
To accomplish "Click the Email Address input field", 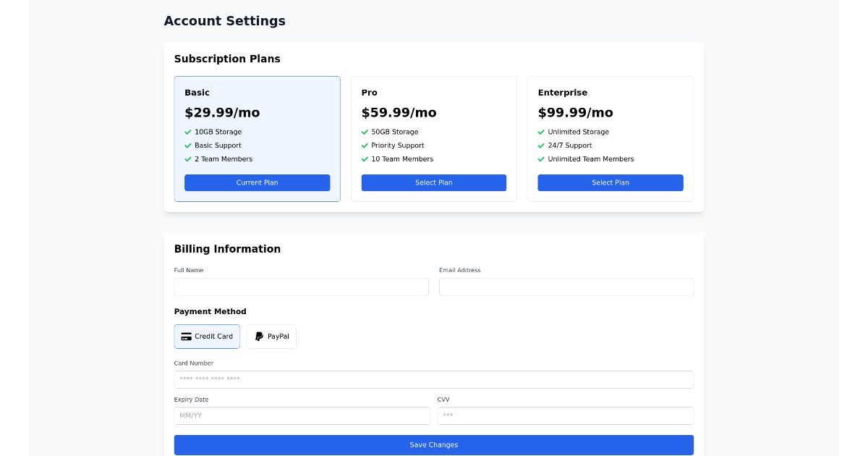I will tap(566, 287).
